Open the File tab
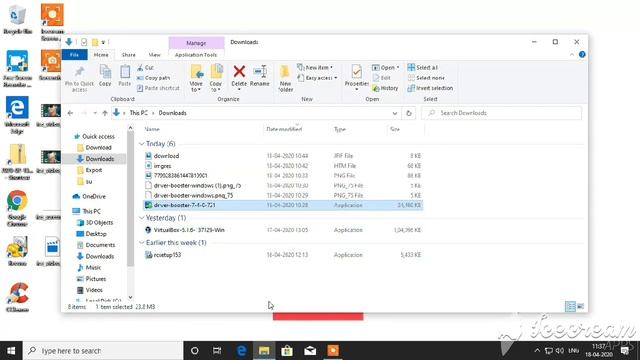The width and height of the screenshot is (640, 360). [x=74, y=55]
